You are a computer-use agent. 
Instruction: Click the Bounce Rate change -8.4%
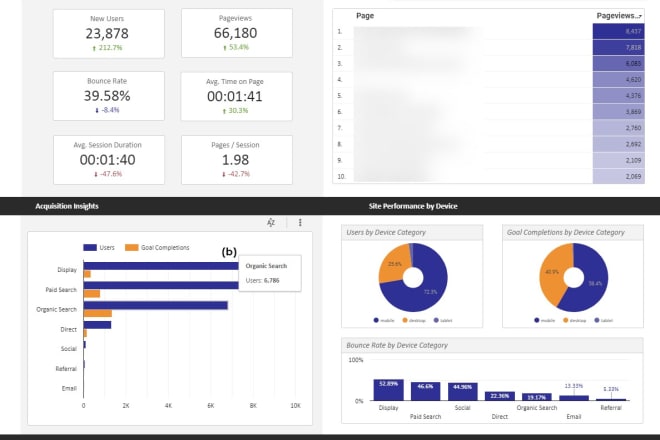[107, 110]
